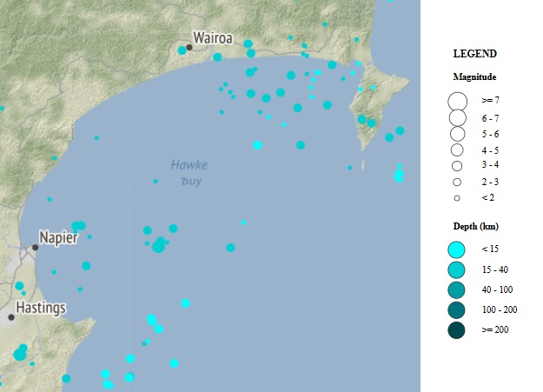Click the 4 - 5 magnitude legend circle
The width and height of the screenshot is (543, 392).
(x=457, y=150)
